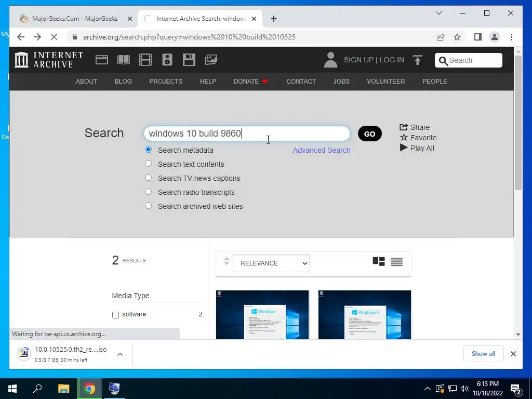Dismiss the downloads bar
Viewport: 532px width, 399px height.
click(513, 354)
